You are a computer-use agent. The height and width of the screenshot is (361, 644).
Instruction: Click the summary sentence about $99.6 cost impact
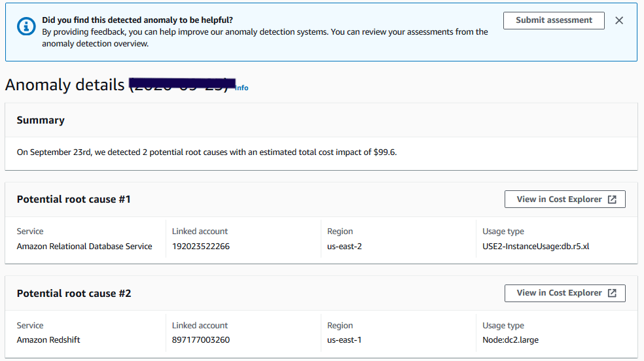[207, 152]
